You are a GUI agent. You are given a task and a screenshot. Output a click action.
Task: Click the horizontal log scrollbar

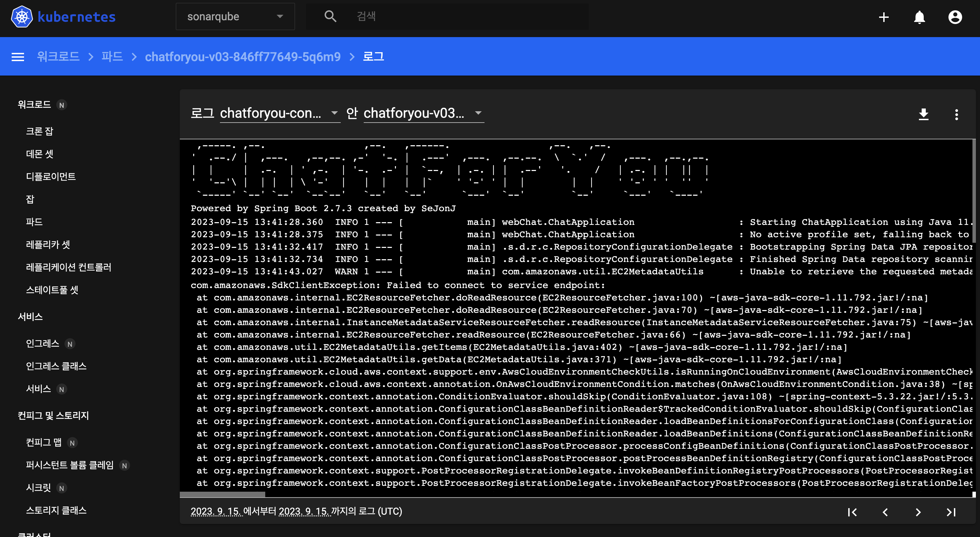coord(222,494)
